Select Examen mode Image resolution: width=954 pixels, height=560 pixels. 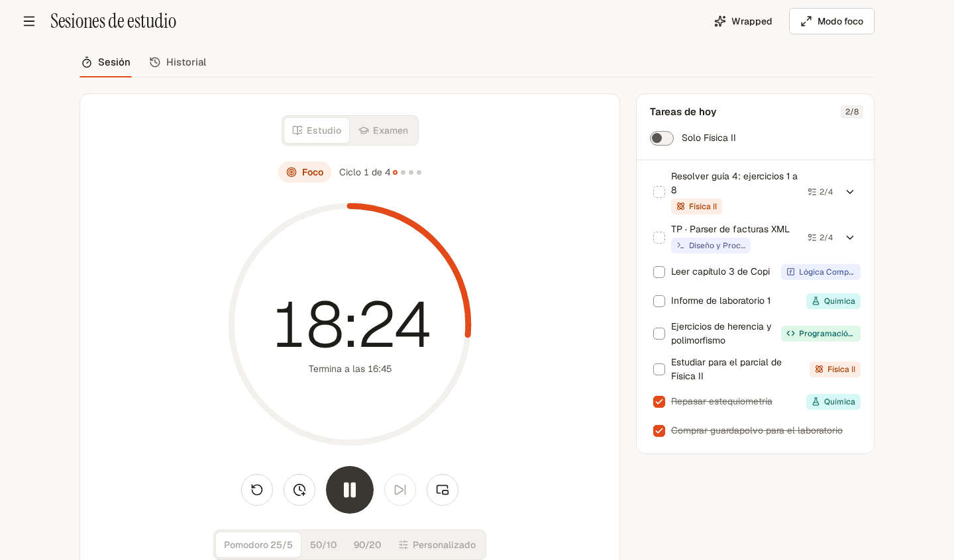coord(384,130)
